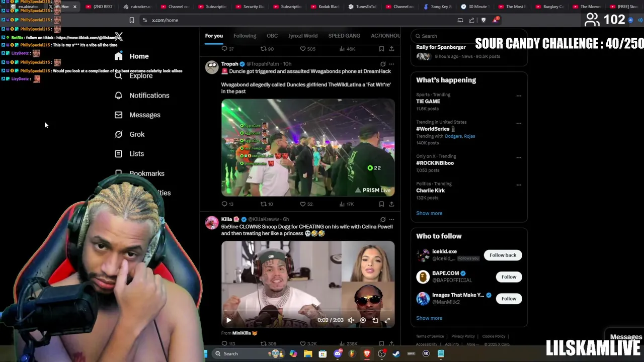Viewport: 644px width, 362px height.
Task: Switch to the Following tab
Action: coord(245,36)
